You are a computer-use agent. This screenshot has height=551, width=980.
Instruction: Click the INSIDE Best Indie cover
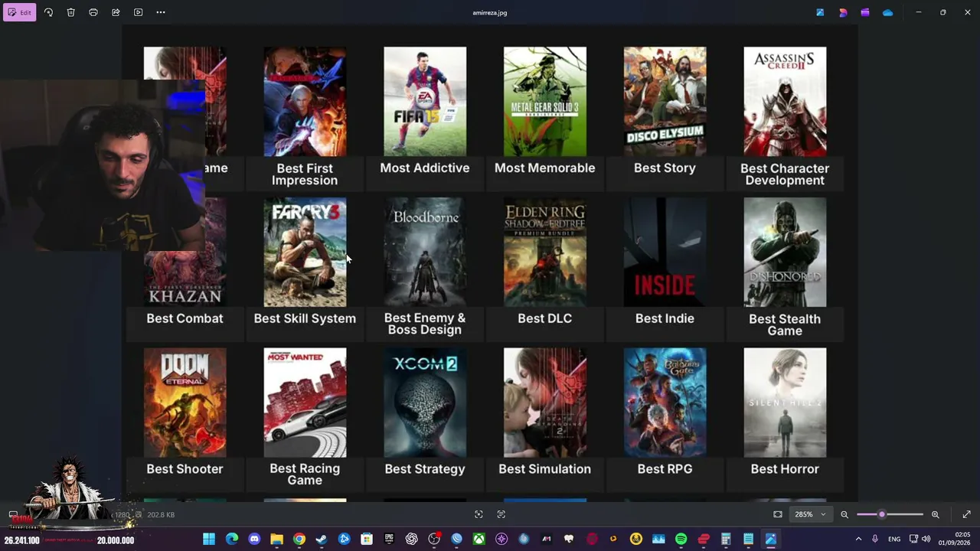coord(665,252)
